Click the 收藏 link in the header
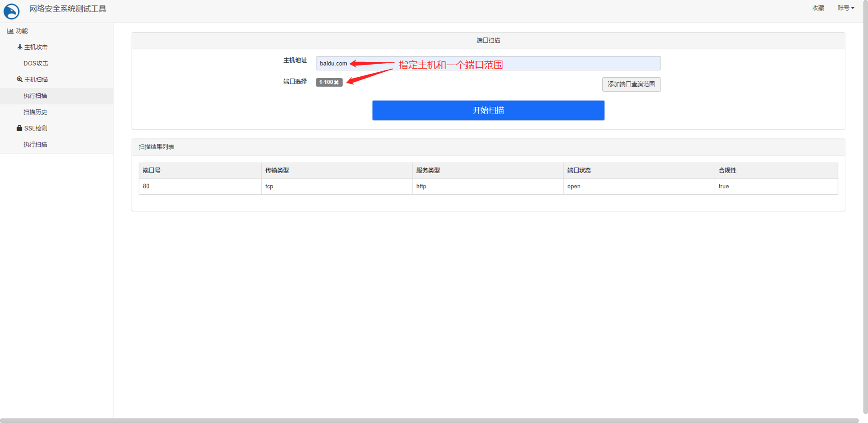This screenshot has width=868, height=423. tap(818, 8)
